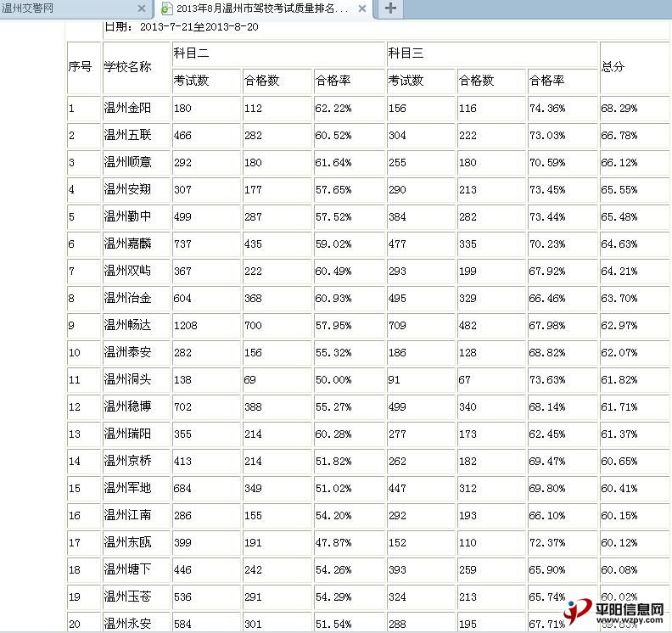672x633 pixels.
Task: Click the 学校名称 column header
Action: coord(128,66)
